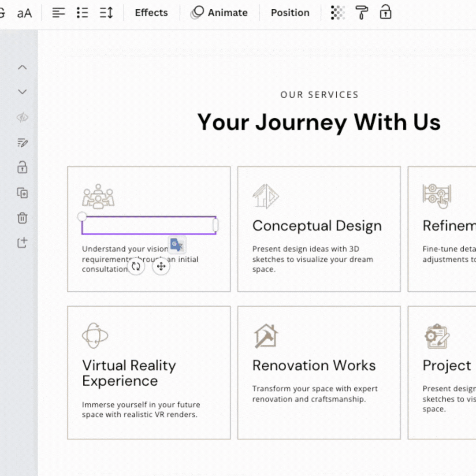Image resolution: width=476 pixels, height=476 pixels.
Task: Duplicate the page using the sidebar icon
Action: click(22, 193)
